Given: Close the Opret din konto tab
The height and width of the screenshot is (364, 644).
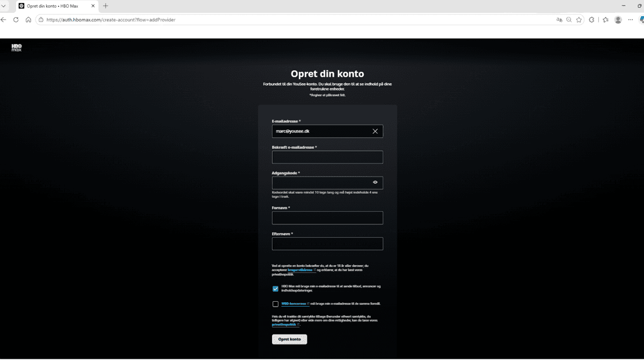Looking at the screenshot, I should point(93,6).
